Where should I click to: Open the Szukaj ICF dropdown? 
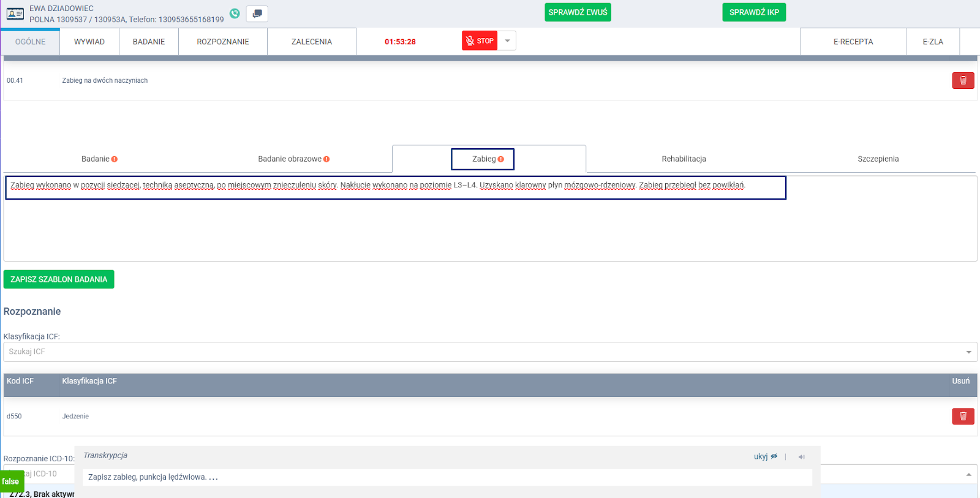point(968,352)
